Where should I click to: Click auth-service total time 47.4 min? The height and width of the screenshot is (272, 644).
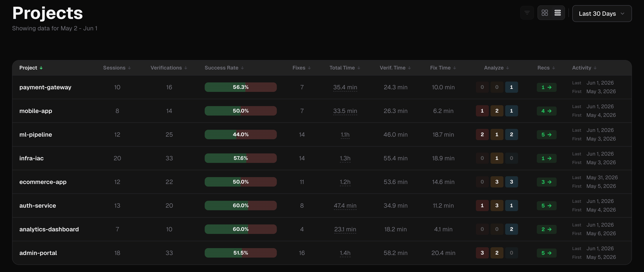point(345,206)
